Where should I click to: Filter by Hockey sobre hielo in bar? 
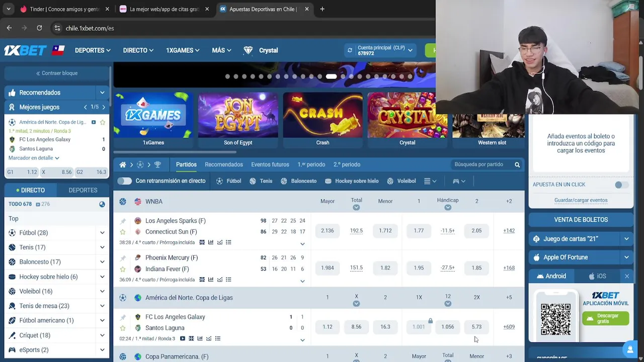(351, 181)
